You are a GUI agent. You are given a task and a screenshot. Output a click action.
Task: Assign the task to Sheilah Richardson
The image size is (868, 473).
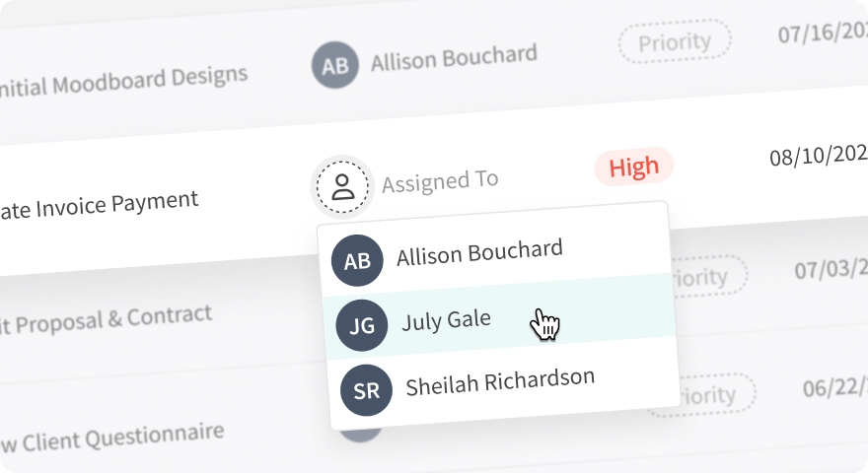tap(500, 382)
